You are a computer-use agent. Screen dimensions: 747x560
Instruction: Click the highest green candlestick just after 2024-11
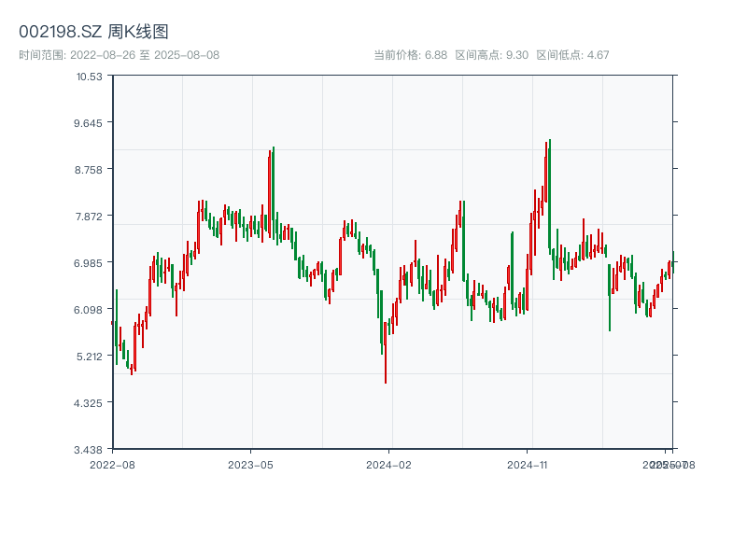tap(550, 196)
